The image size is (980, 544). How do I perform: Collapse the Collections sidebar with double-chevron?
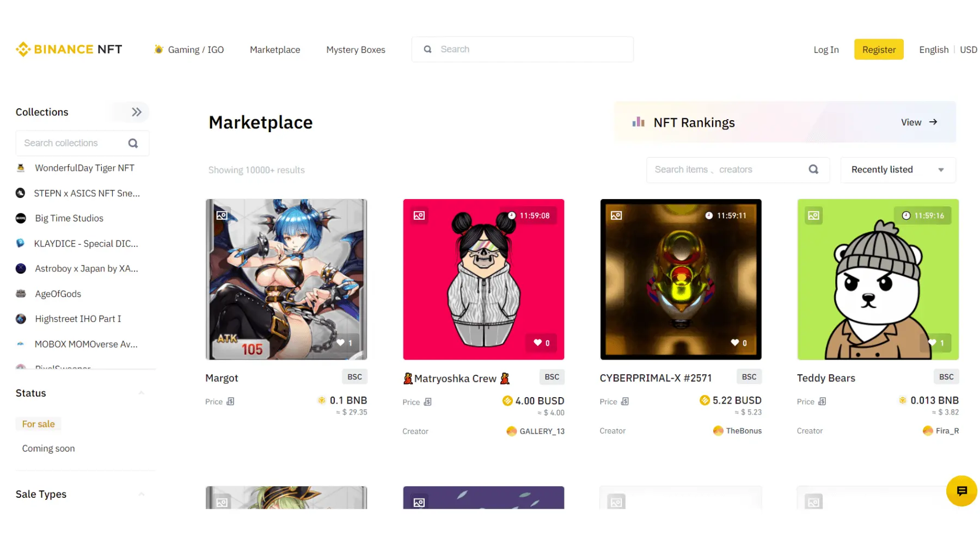[136, 112]
